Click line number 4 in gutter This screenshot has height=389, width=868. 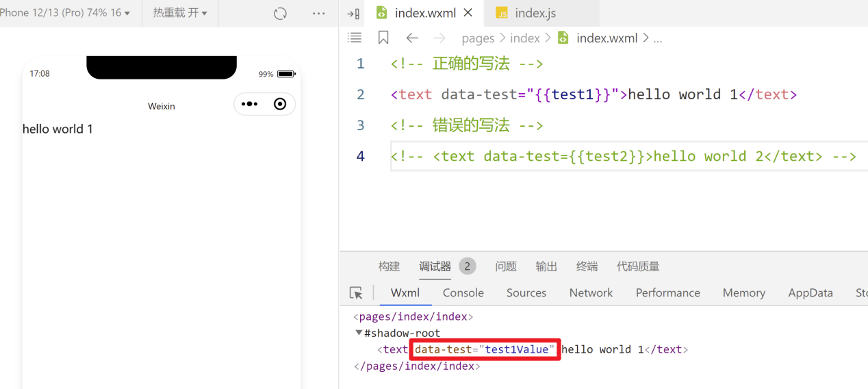pos(361,156)
